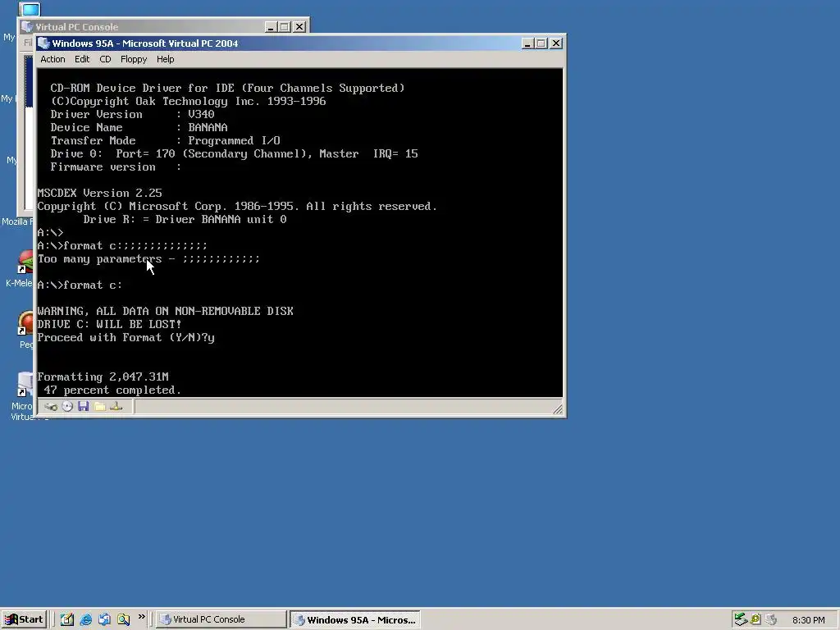Minimize the Virtual PC Console window
This screenshot has height=630, width=840.
(271, 27)
